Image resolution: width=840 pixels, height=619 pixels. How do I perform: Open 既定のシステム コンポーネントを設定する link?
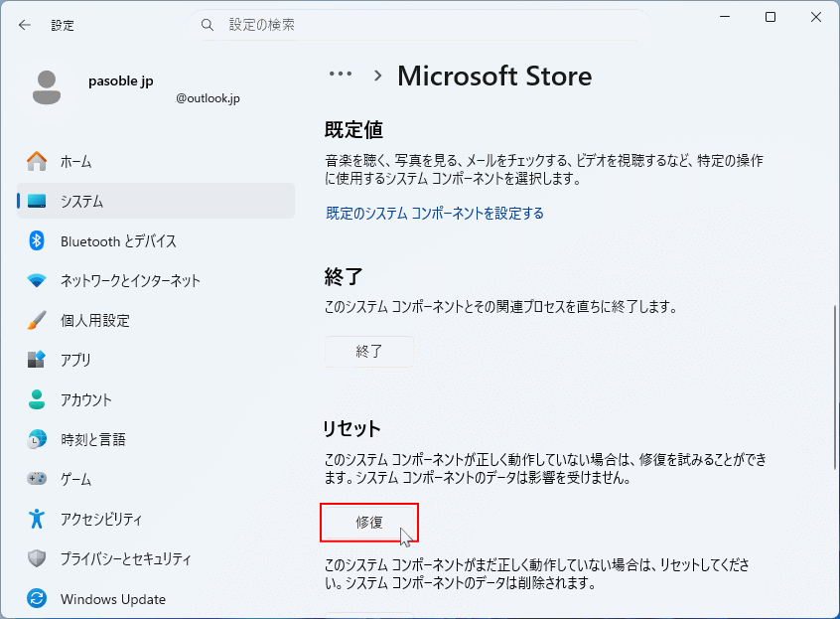coord(435,214)
